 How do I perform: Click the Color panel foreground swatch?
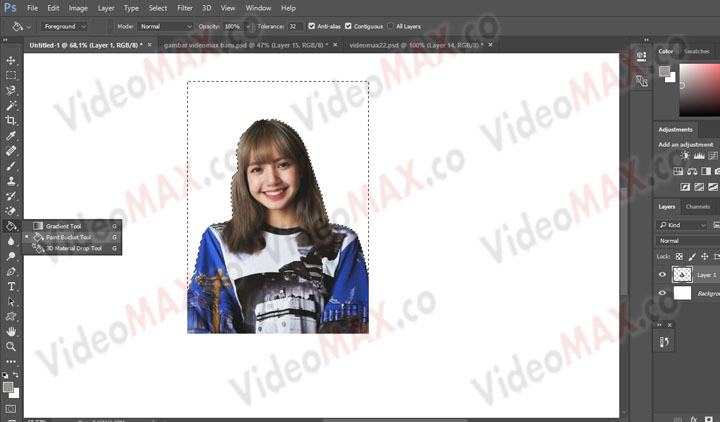click(x=664, y=71)
